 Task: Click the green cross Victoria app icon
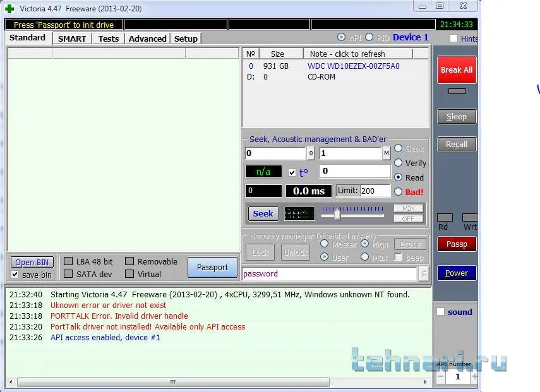pos(9,9)
